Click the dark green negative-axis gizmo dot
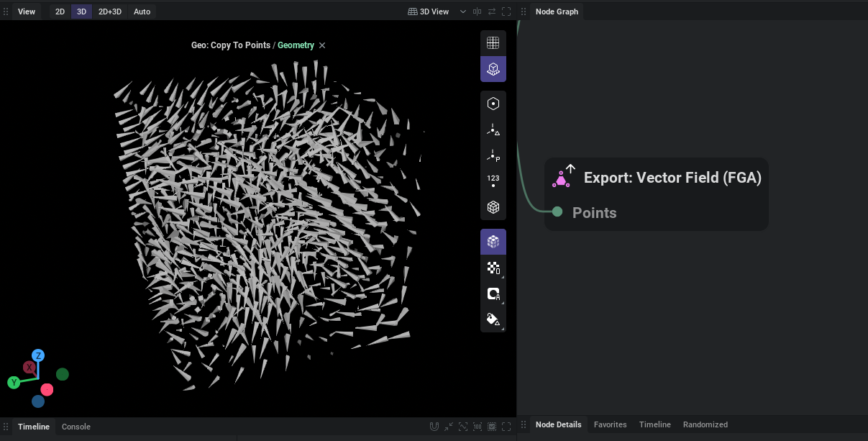 (63, 374)
